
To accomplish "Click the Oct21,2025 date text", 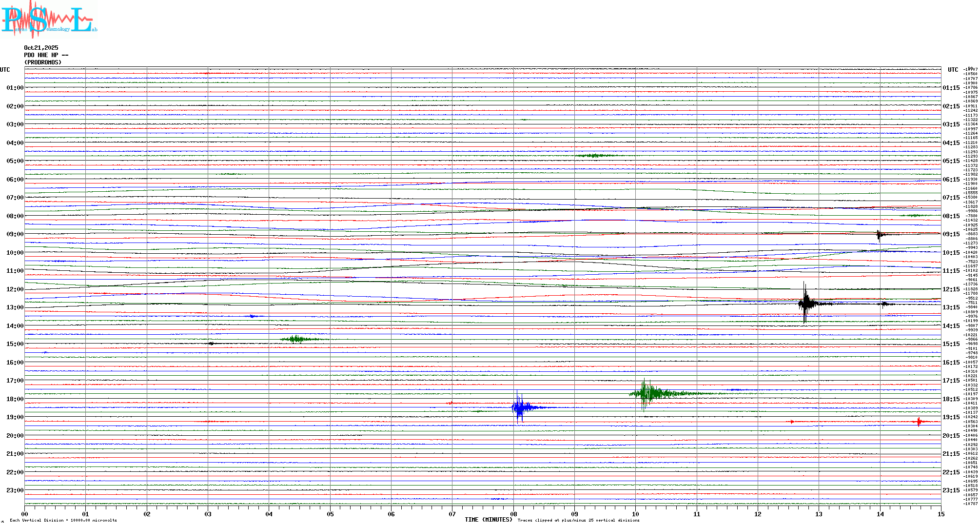I will coord(41,48).
